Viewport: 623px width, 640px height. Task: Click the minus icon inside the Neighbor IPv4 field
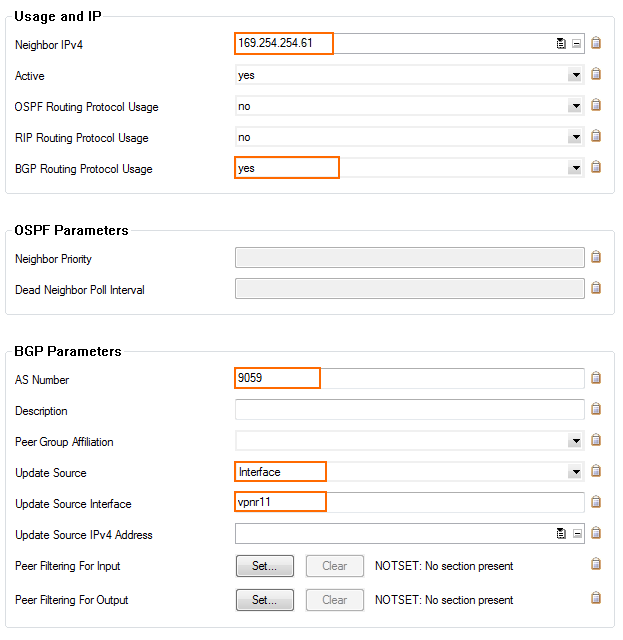coord(576,43)
